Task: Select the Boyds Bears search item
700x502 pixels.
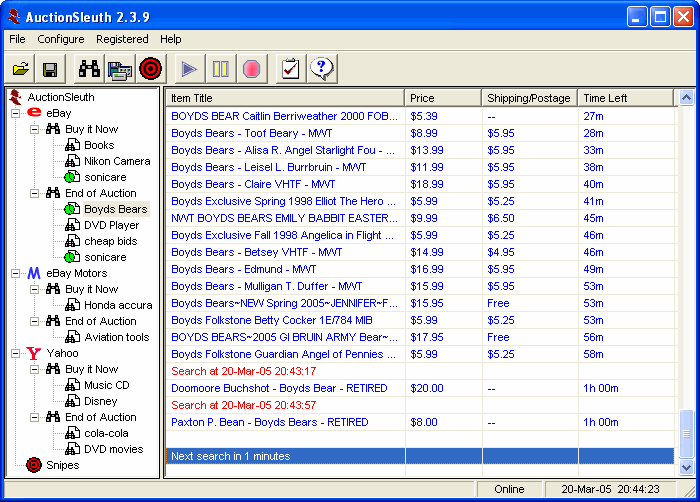Action: pyautogui.click(x=116, y=209)
